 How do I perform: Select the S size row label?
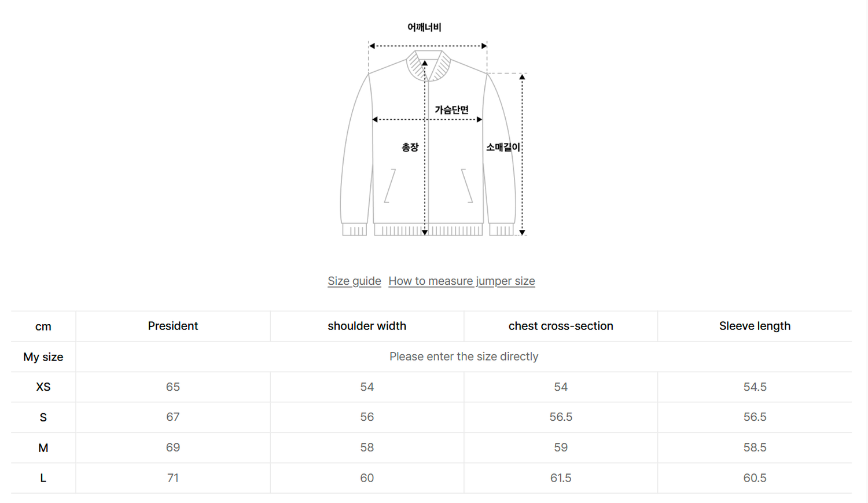(43, 417)
